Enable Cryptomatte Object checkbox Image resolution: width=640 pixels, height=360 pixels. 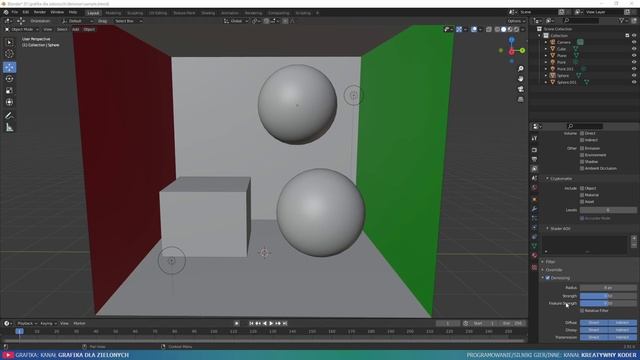(x=582, y=188)
